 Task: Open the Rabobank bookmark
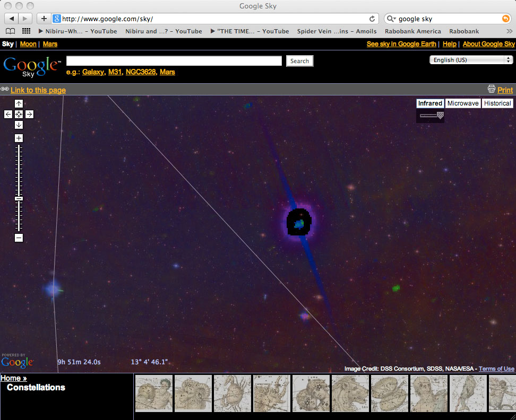(464, 31)
